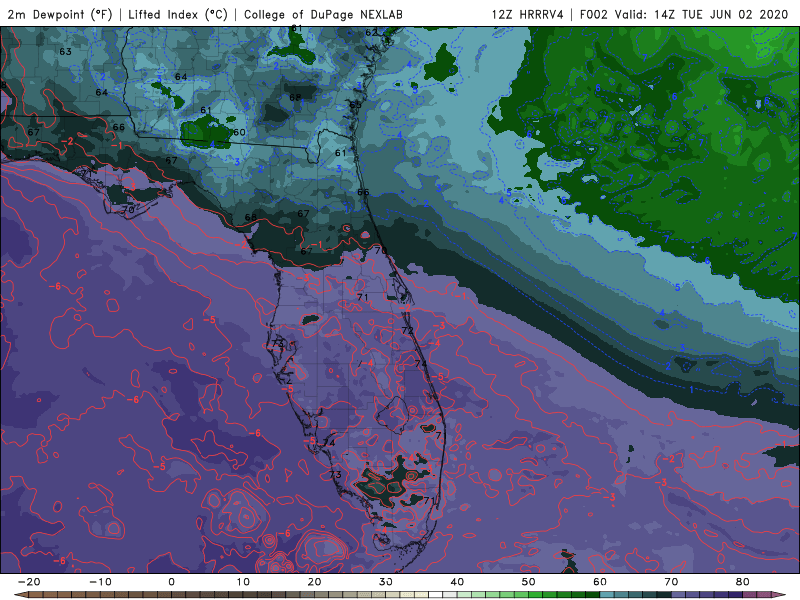Click the 80 label on the color scale
This screenshot has height=600, width=800.
pos(743,582)
